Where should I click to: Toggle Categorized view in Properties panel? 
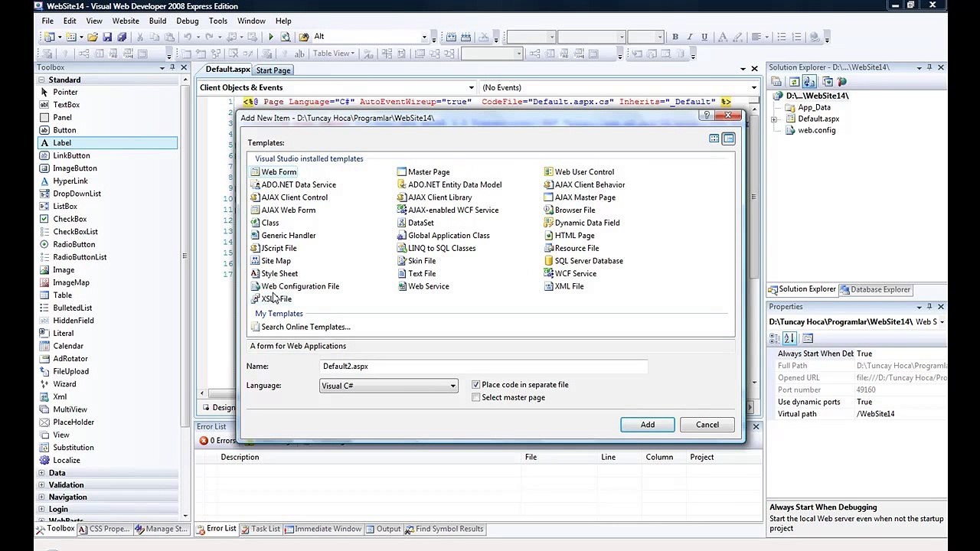tap(776, 338)
